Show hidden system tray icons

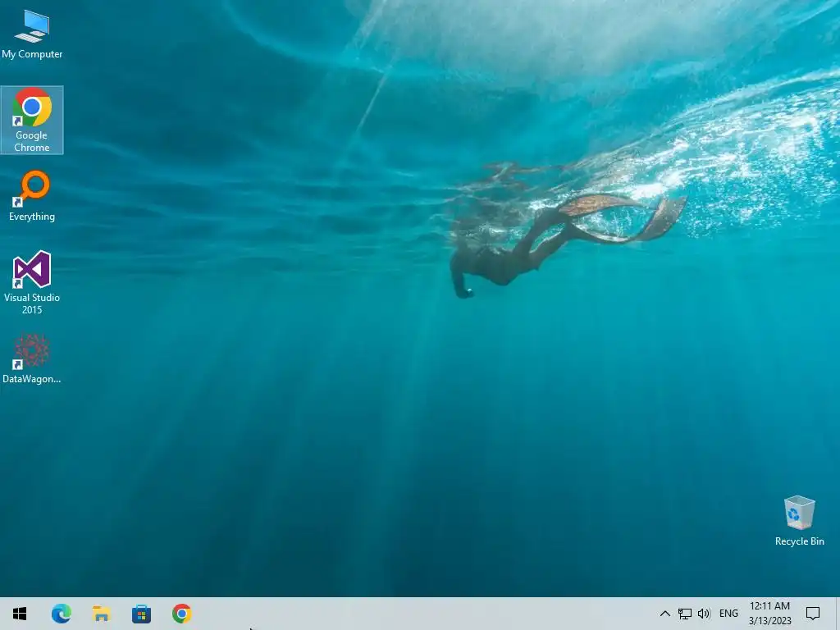(664, 614)
